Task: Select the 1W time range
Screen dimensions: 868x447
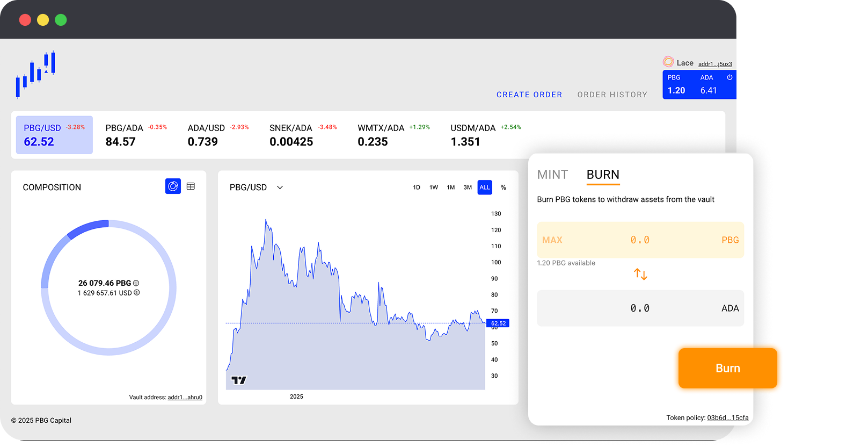Action: (434, 188)
